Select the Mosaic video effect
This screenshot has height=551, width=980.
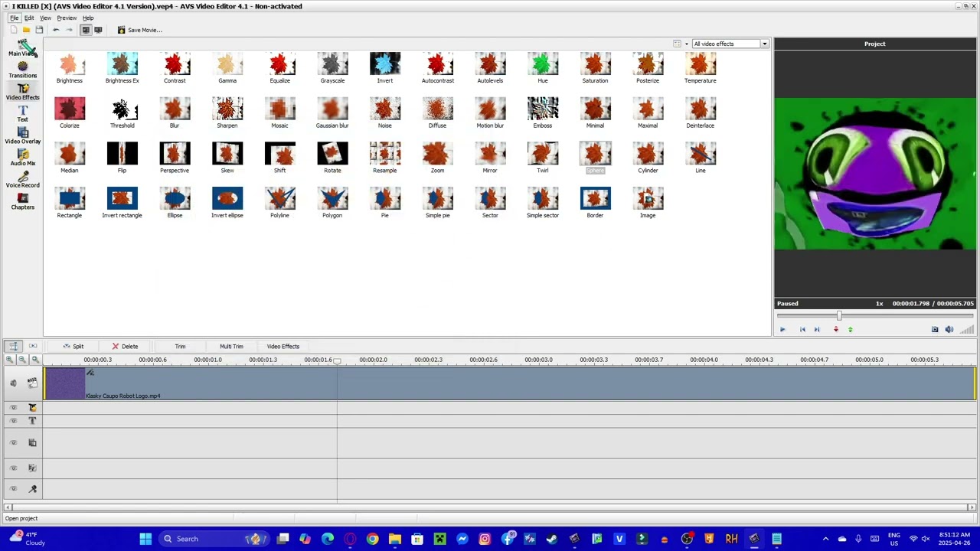pyautogui.click(x=279, y=113)
